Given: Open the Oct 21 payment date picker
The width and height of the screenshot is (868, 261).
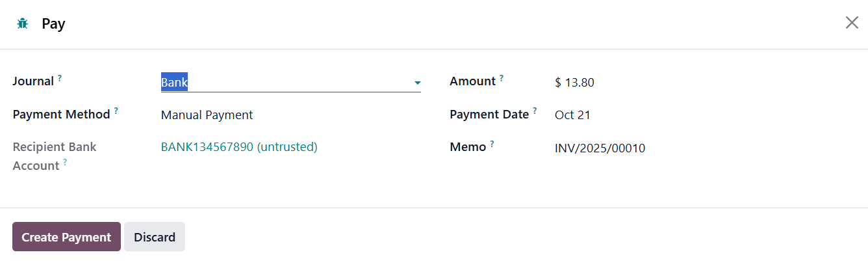Looking at the screenshot, I should 572,115.
